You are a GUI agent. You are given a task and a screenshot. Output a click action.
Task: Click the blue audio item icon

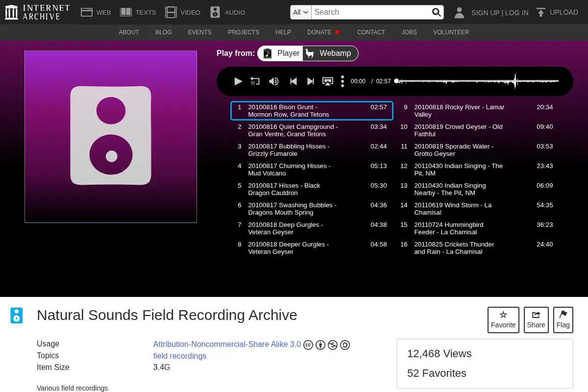click(17, 316)
